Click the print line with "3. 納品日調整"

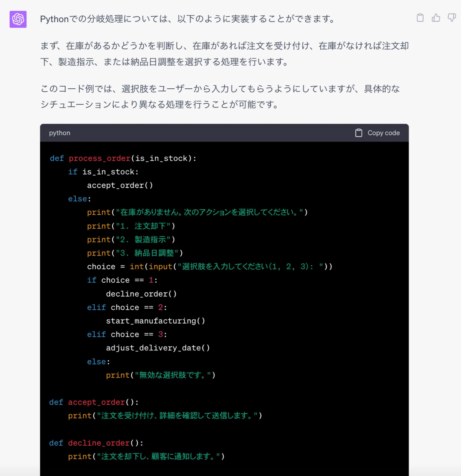pos(135,253)
